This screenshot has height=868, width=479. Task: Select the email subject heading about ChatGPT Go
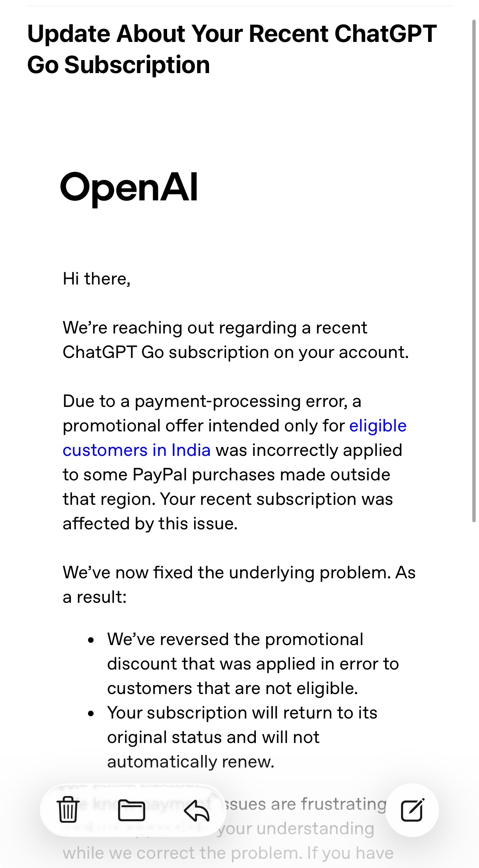(x=232, y=49)
